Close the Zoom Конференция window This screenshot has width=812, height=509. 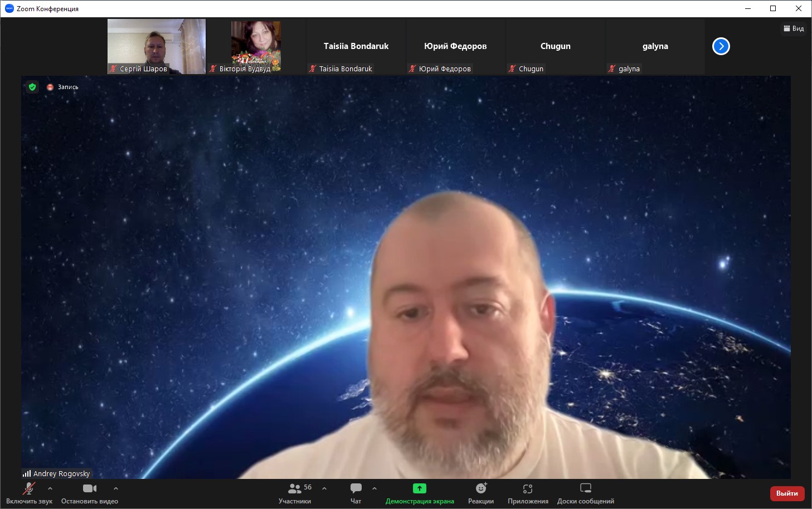[799, 8]
